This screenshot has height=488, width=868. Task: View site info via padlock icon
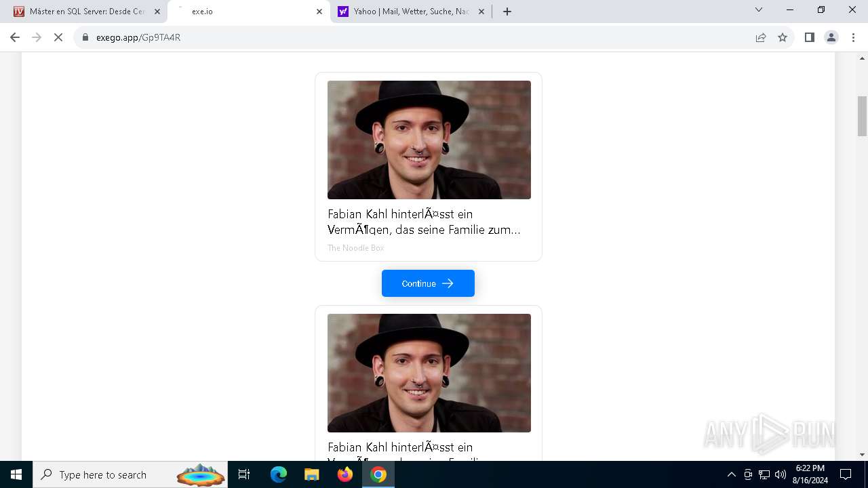click(85, 37)
